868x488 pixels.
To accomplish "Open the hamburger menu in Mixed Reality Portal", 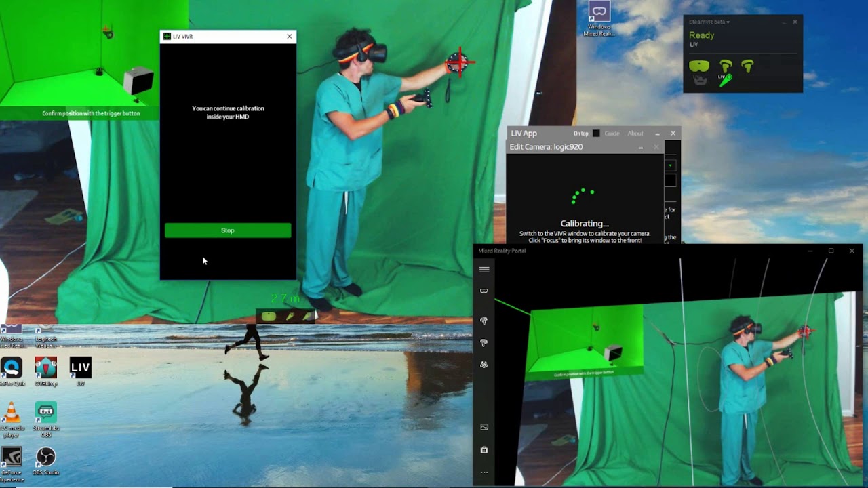I will pyautogui.click(x=484, y=269).
